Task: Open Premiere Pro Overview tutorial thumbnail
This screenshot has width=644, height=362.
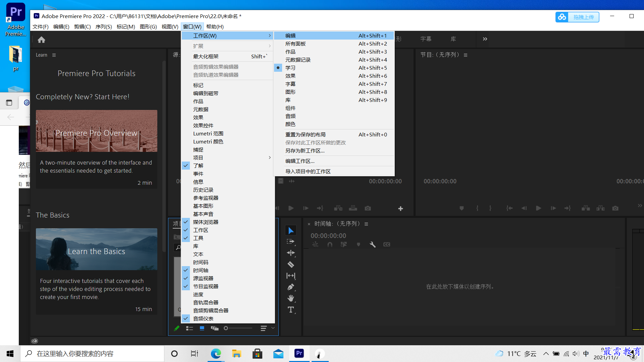Action: pos(97,131)
